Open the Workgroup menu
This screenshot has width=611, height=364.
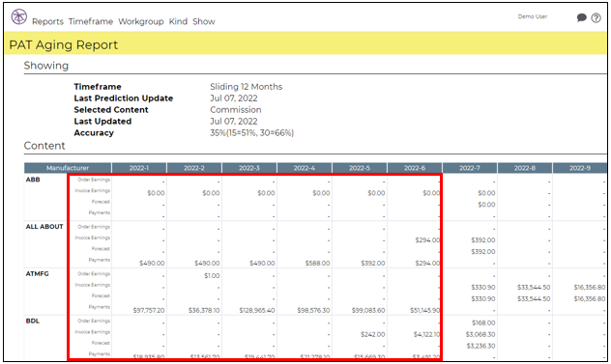(x=141, y=22)
